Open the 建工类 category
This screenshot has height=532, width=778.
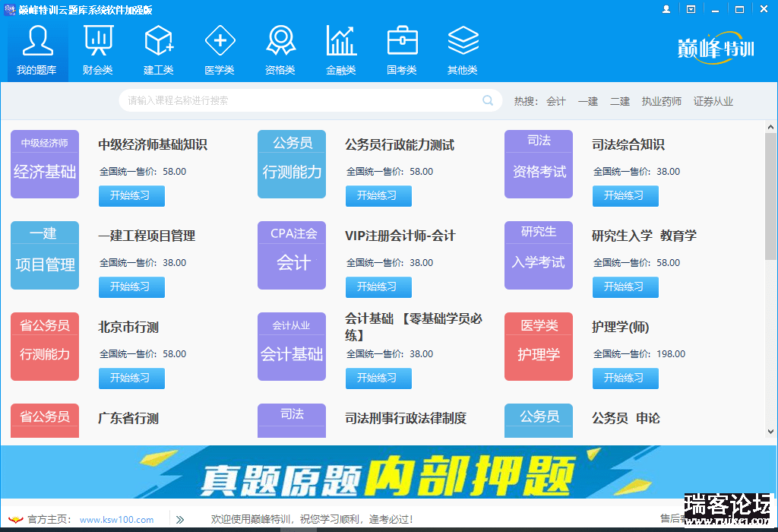[159, 50]
